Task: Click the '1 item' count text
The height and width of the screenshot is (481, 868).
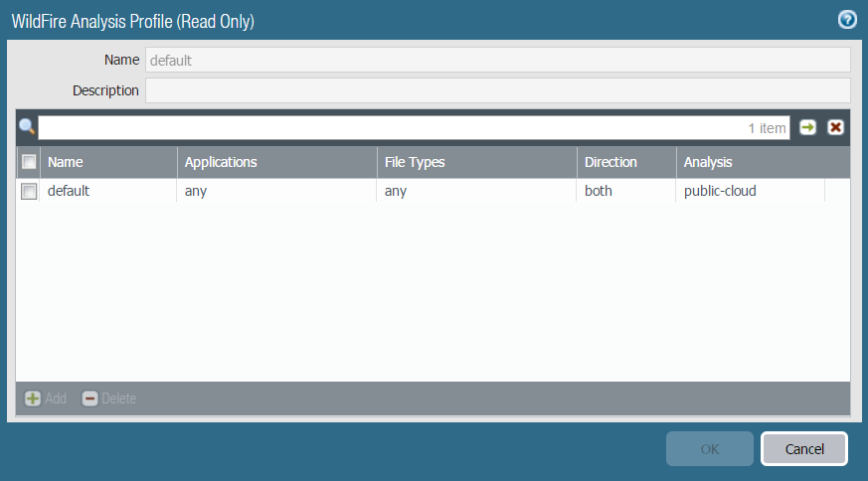Action: [x=767, y=128]
